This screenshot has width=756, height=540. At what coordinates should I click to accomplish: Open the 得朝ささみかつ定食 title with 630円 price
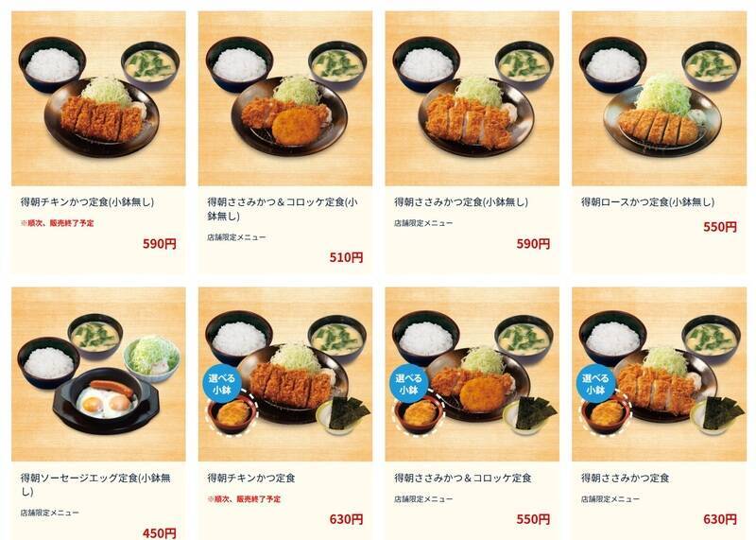tap(626, 479)
